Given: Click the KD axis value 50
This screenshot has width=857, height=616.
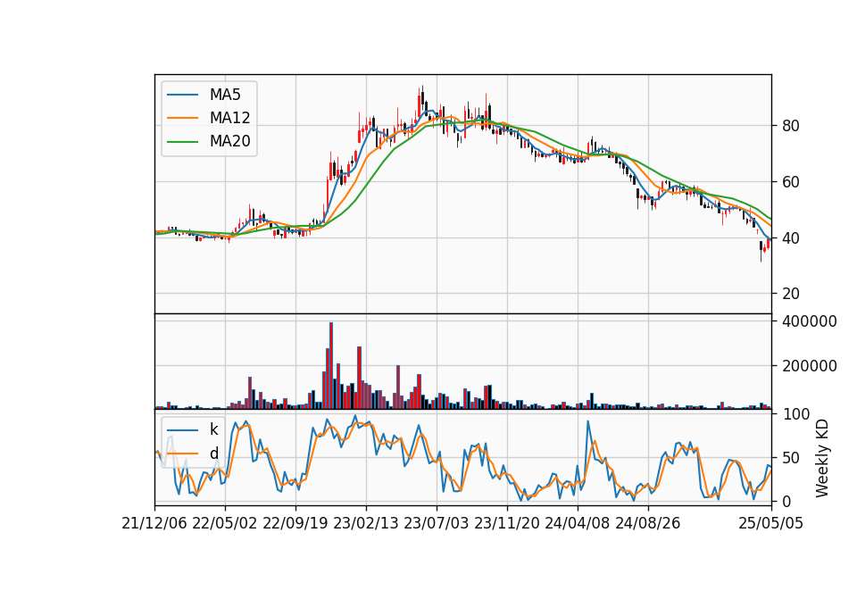Looking at the screenshot, I should coord(791,458).
